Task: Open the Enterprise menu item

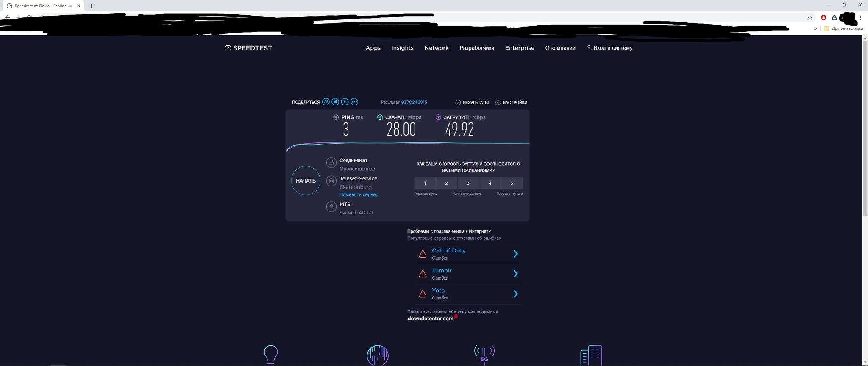Action: click(520, 48)
